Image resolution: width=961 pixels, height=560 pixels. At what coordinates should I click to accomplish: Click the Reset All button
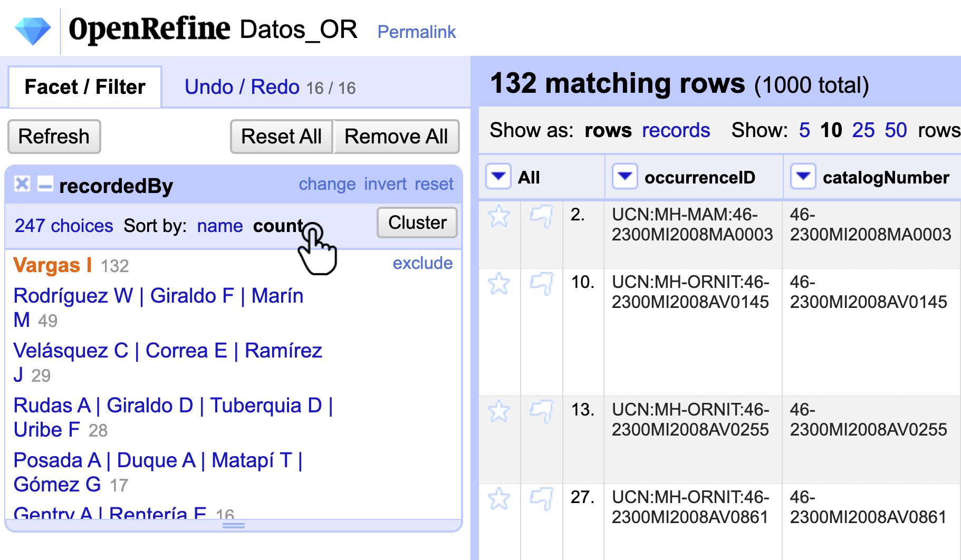pos(281,137)
